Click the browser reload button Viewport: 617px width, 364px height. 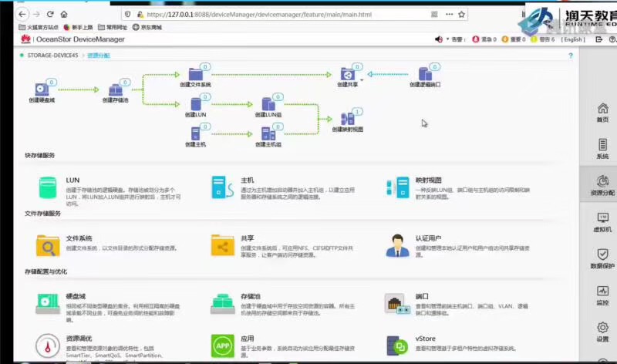click(x=50, y=14)
